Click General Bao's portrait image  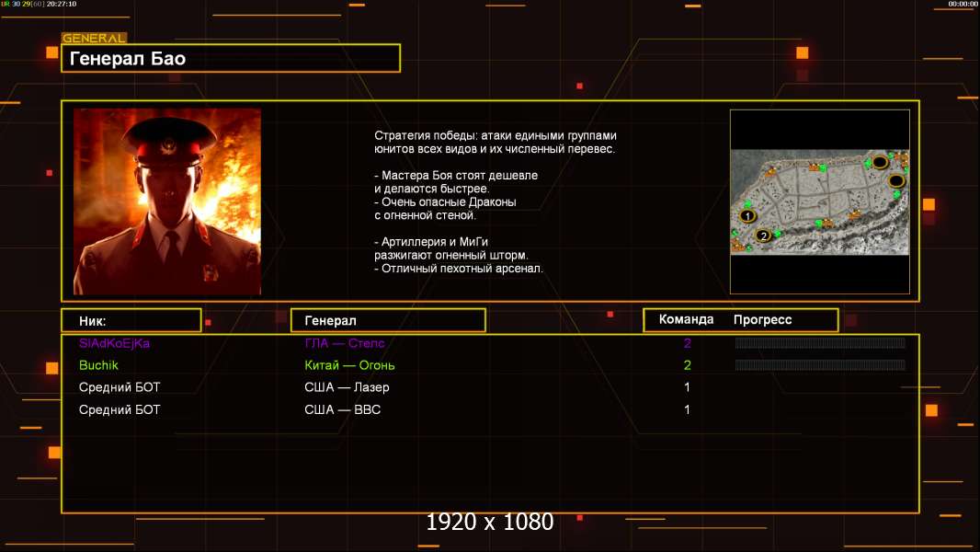[167, 201]
